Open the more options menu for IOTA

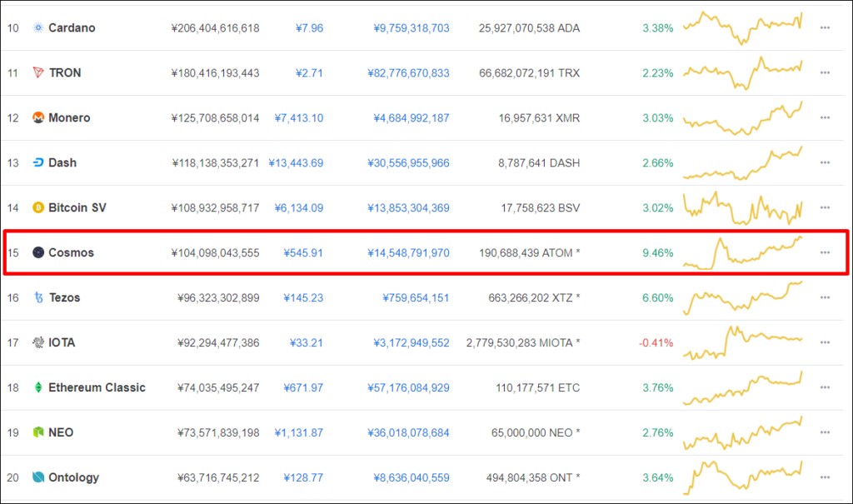click(x=825, y=342)
